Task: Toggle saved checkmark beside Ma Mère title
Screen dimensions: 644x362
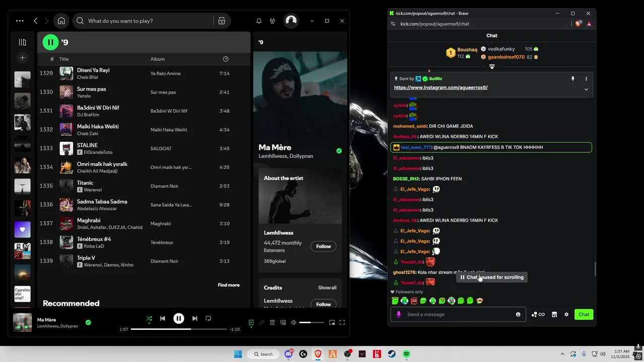Action: click(x=339, y=151)
